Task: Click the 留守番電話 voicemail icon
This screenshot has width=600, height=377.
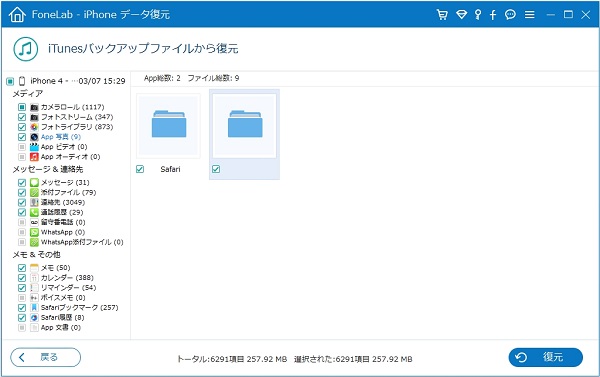Action: 34,222
